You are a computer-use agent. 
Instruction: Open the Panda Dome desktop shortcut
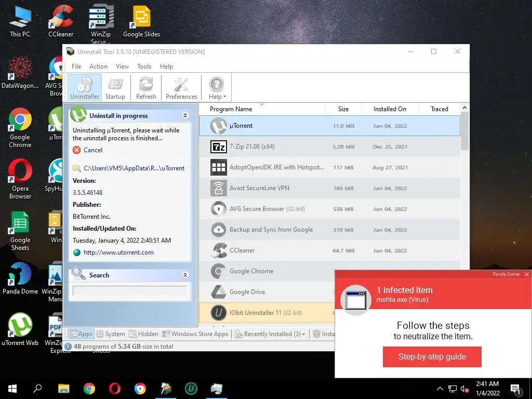click(x=20, y=278)
